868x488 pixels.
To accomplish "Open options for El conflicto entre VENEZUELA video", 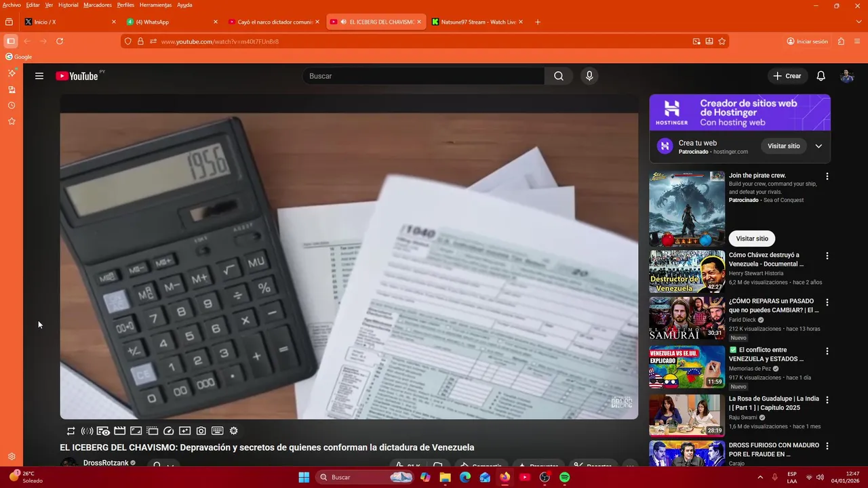I will (827, 351).
